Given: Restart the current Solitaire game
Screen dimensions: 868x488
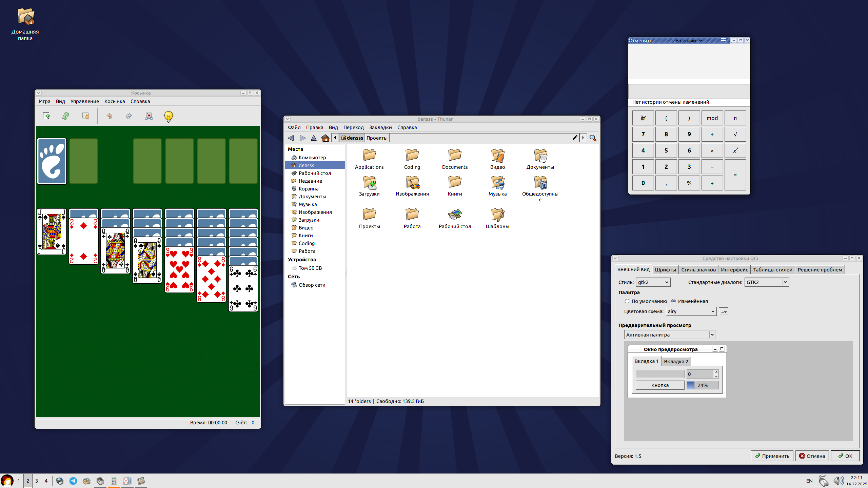Looking at the screenshot, I should [x=66, y=116].
